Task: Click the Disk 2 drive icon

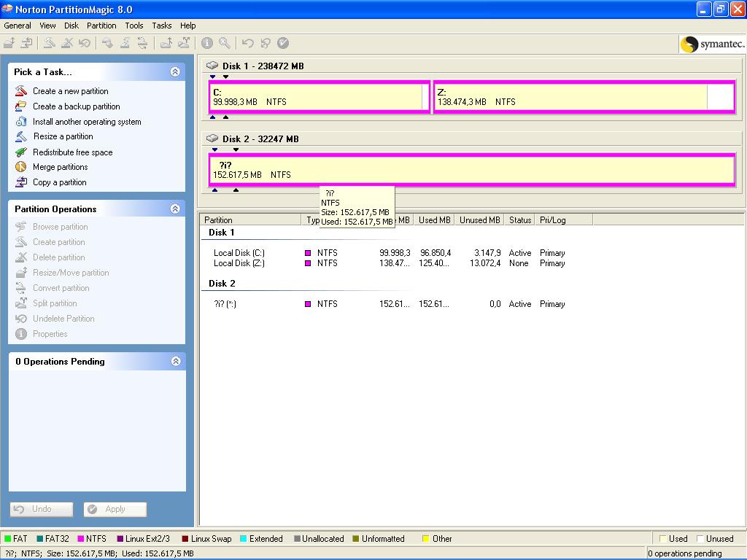Action: 212,139
